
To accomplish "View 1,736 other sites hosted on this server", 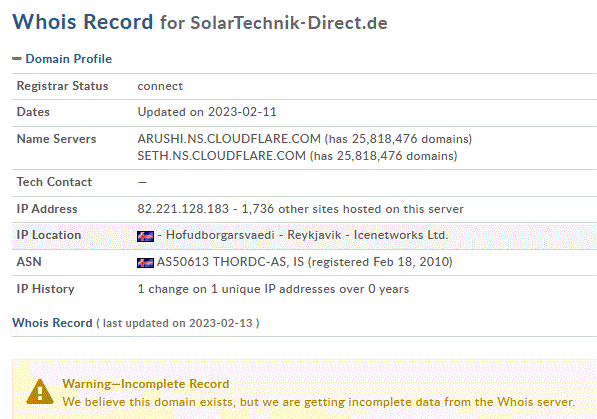I will 353,209.
